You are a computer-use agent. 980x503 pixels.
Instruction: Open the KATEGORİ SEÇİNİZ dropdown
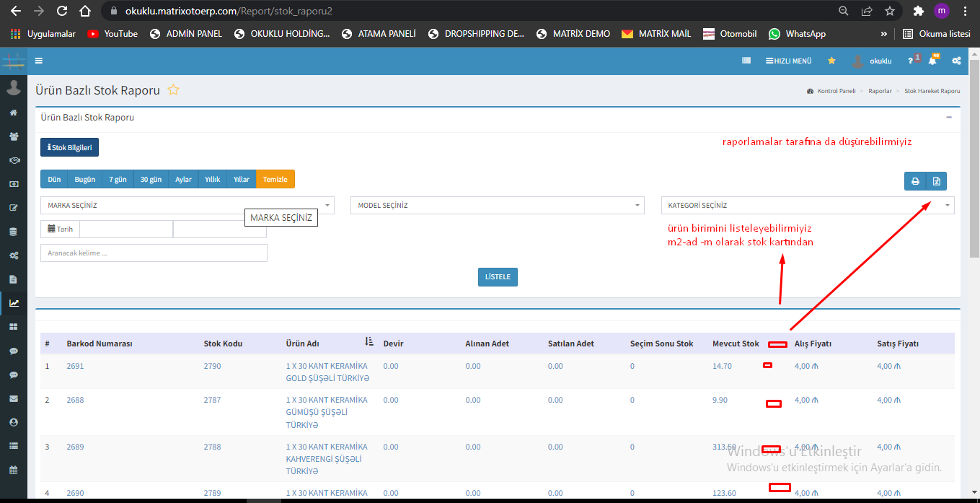tap(807, 206)
